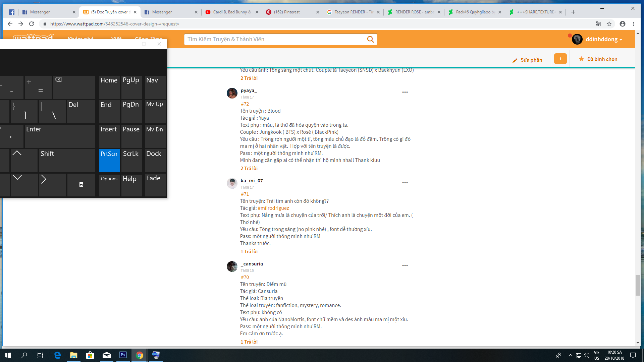
Task: Reload the page with the refresh icon
Action: tap(32, 24)
